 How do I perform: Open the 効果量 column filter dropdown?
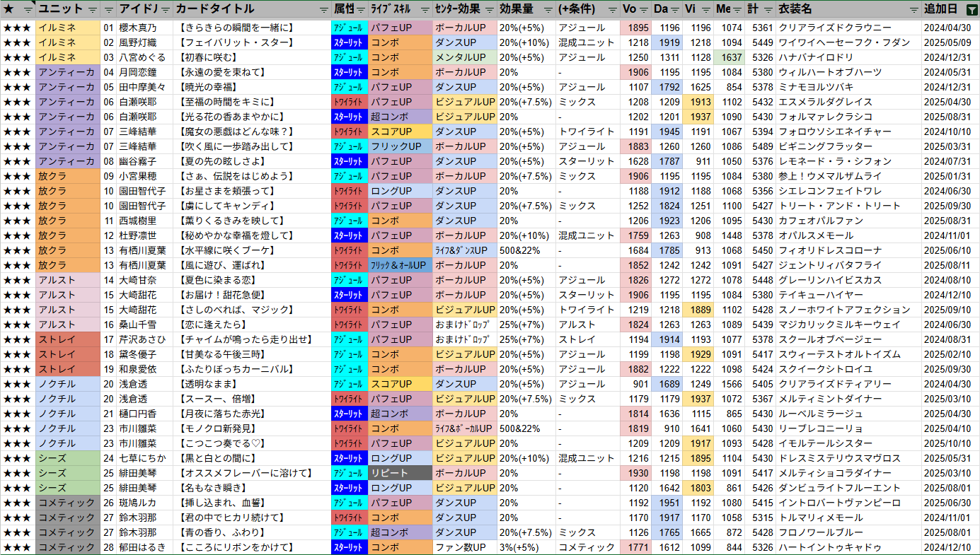coord(547,10)
